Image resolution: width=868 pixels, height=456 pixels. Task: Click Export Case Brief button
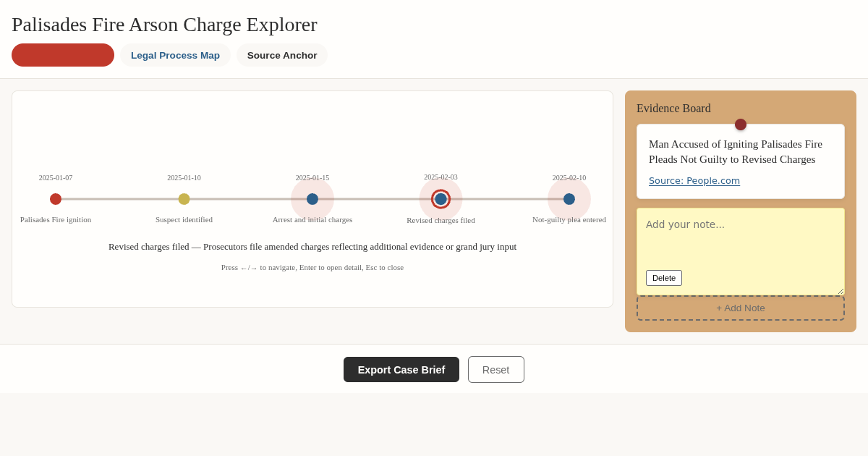(401, 370)
